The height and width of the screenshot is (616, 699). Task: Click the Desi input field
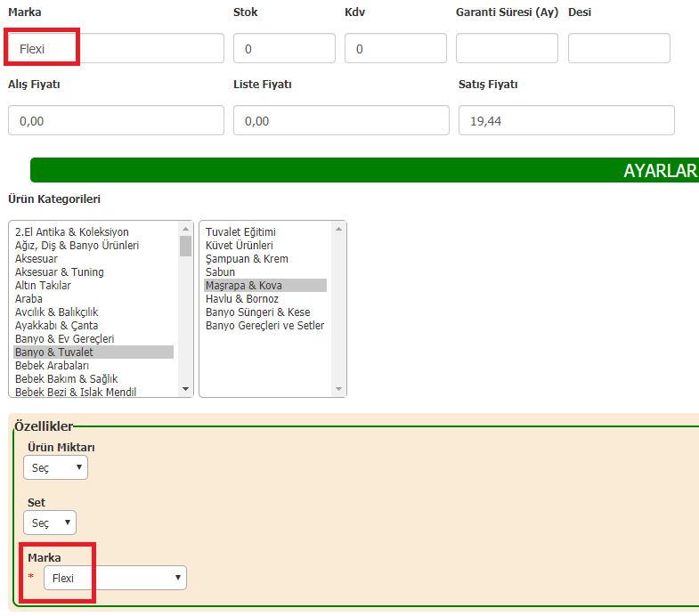point(619,48)
